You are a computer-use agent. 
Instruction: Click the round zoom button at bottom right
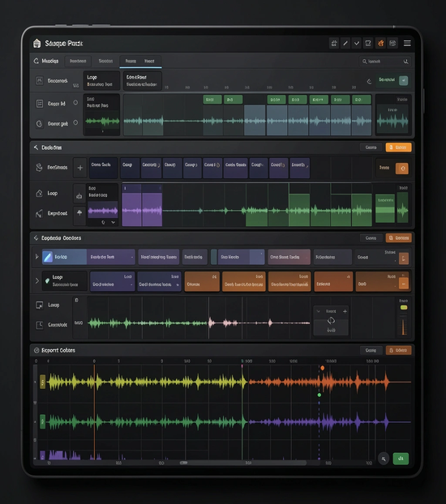tap(384, 459)
